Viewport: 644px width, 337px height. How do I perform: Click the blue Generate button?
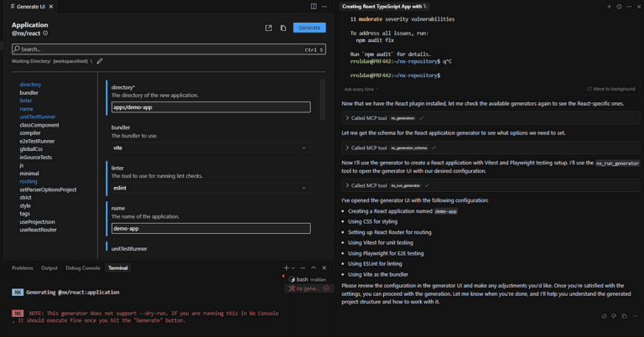click(309, 28)
